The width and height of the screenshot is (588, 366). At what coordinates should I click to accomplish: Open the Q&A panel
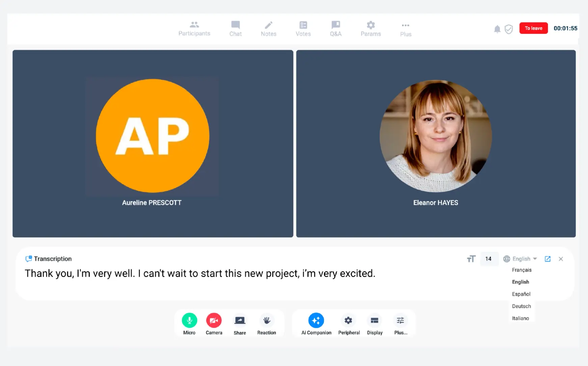[x=336, y=28]
